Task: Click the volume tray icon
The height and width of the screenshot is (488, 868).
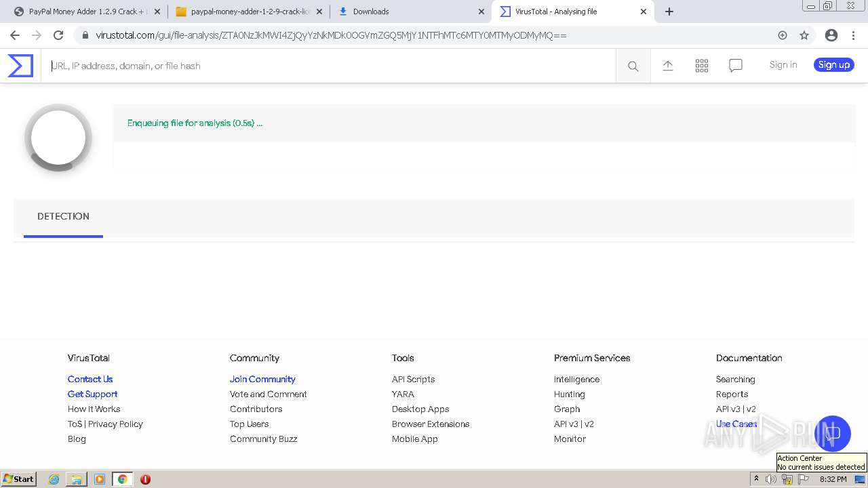Action: [771, 479]
